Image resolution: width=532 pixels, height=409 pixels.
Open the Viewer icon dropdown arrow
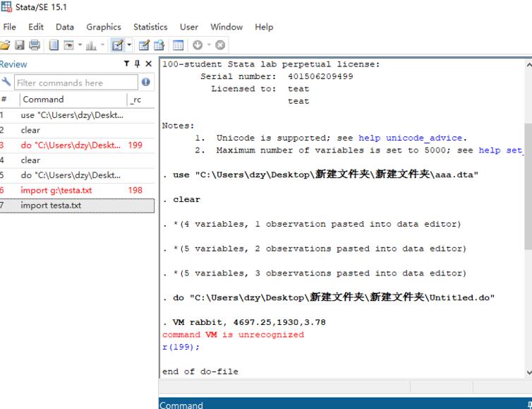click(80, 45)
